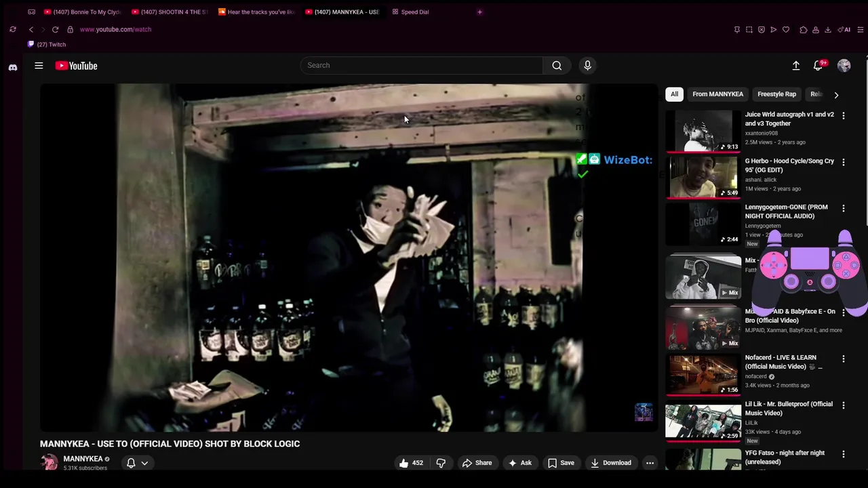Take a snapshot with the capture icon
Image resolution: width=868 pixels, height=488 pixels.
749,30
